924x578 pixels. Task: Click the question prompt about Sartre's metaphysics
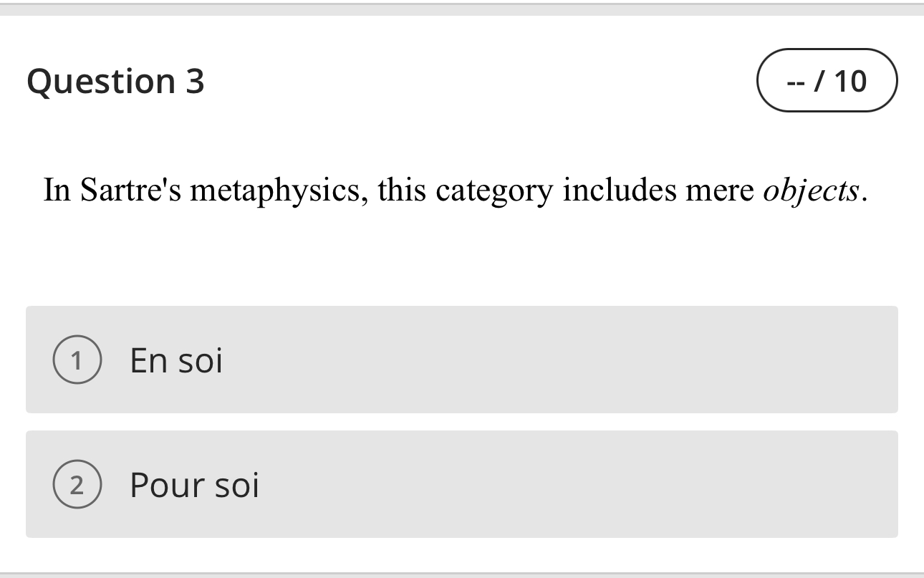455,190
